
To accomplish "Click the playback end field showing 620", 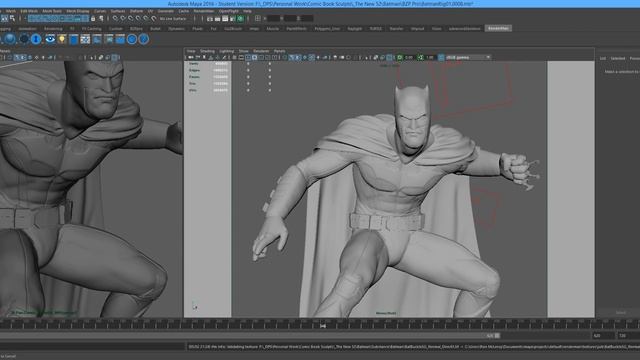I will (603, 336).
